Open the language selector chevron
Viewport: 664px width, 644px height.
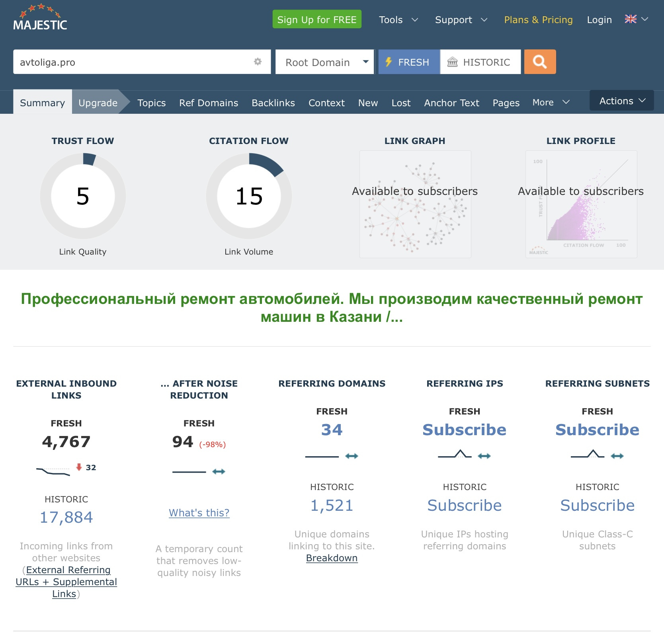[x=645, y=19]
